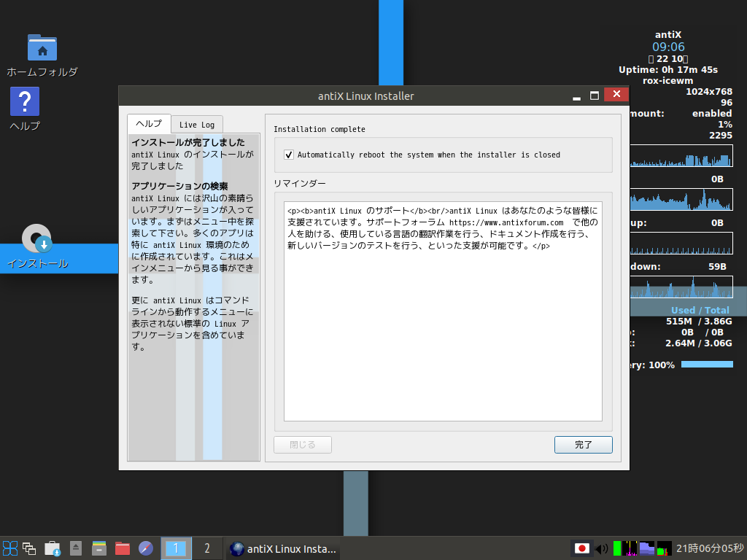This screenshot has width=747, height=560.
Task: Open the ホームフォルダ desktop folder icon
Action: (x=42, y=47)
